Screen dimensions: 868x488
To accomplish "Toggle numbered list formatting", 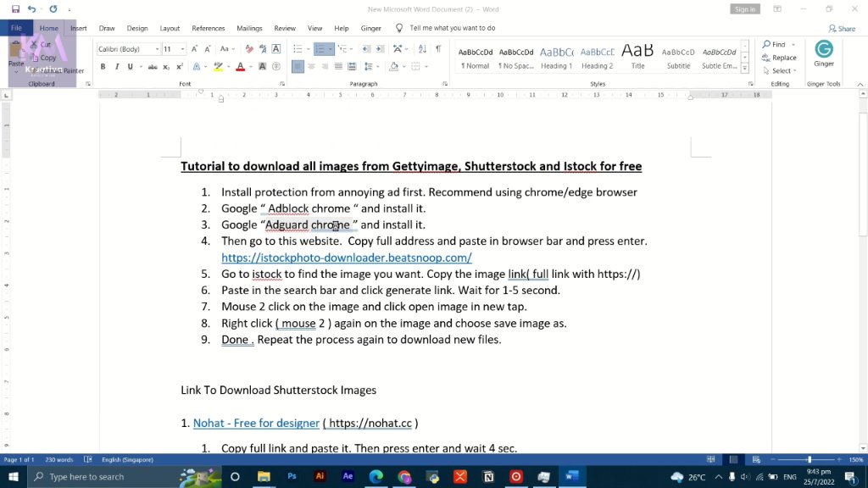I will click(x=320, y=49).
